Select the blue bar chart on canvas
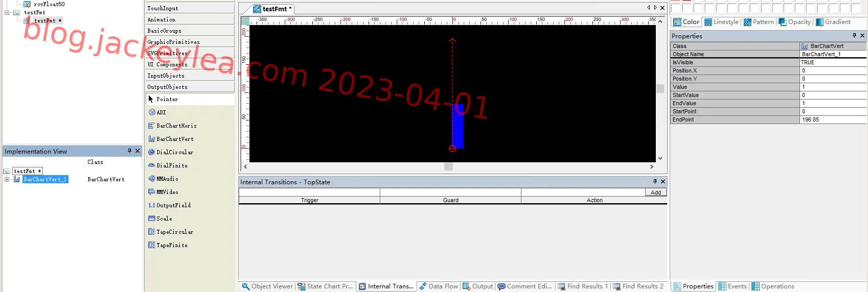The width and height of the screenshot is (868, 292). (458, 126)
